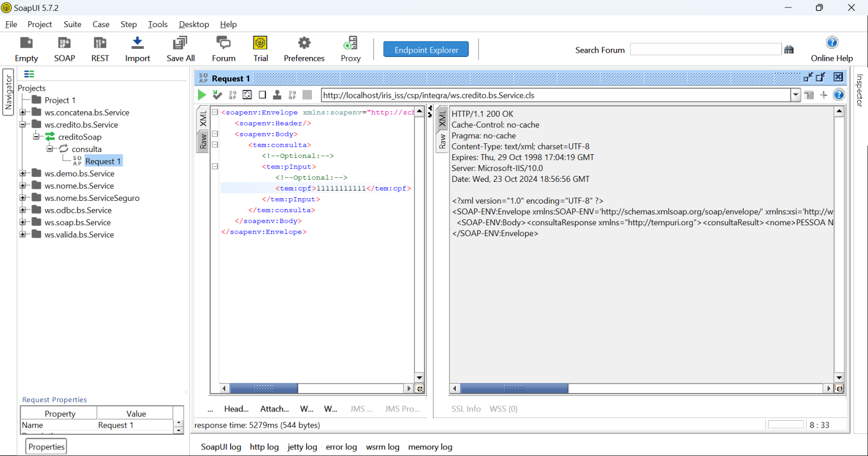Screen dimensions: 868x456
Task: Click the Save All icon
Action: click(180, 43)
